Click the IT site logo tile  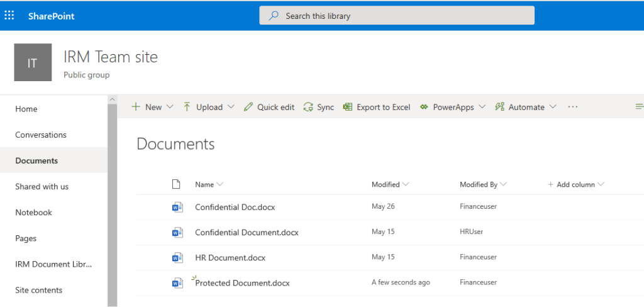33,62
